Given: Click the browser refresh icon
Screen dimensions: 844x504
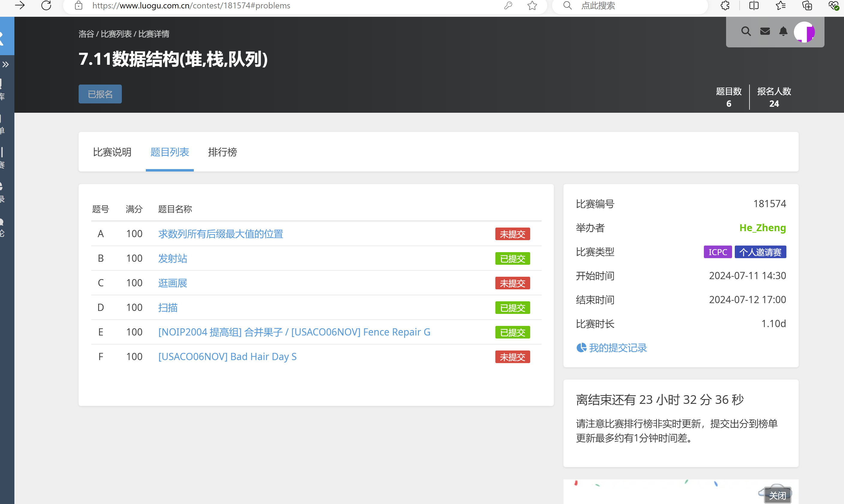Looking at the screenshot, I should tap(46, 5).
